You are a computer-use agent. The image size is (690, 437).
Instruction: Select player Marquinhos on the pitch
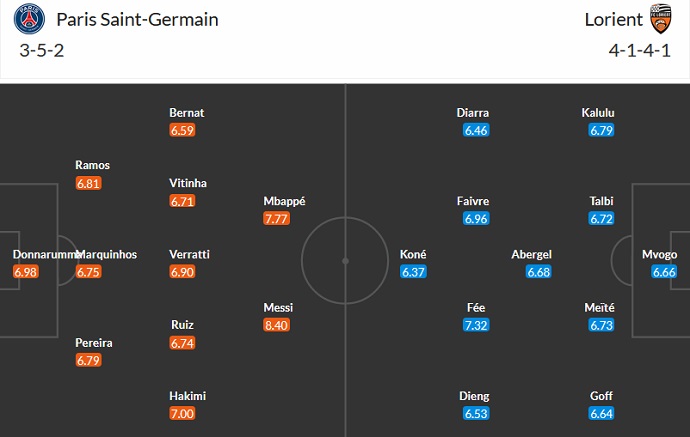[105, 254]
